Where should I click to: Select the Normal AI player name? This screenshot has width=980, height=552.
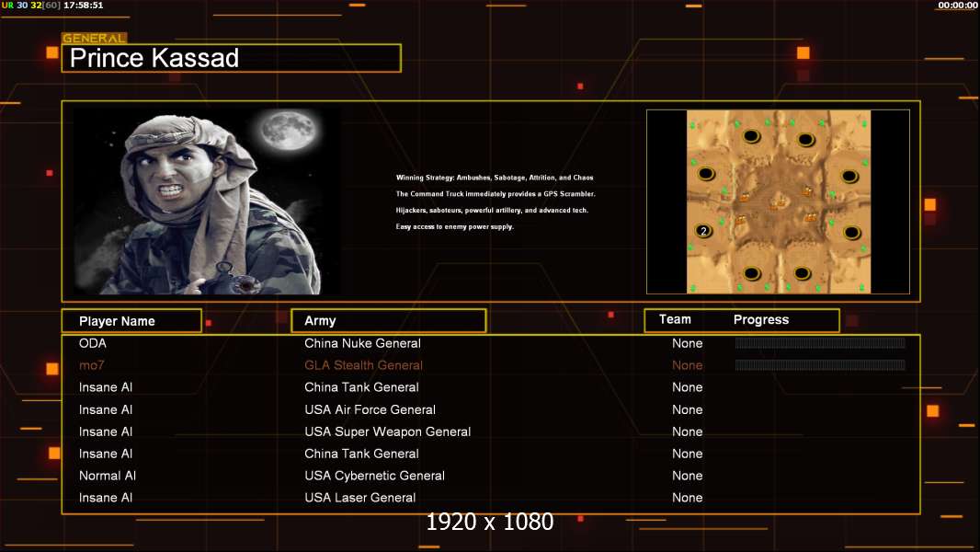(108, 476)
